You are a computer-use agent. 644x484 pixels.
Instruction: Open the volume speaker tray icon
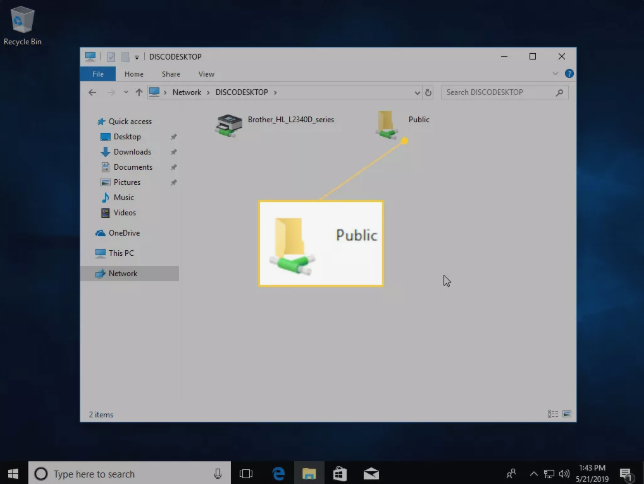[x=564, y=474]
